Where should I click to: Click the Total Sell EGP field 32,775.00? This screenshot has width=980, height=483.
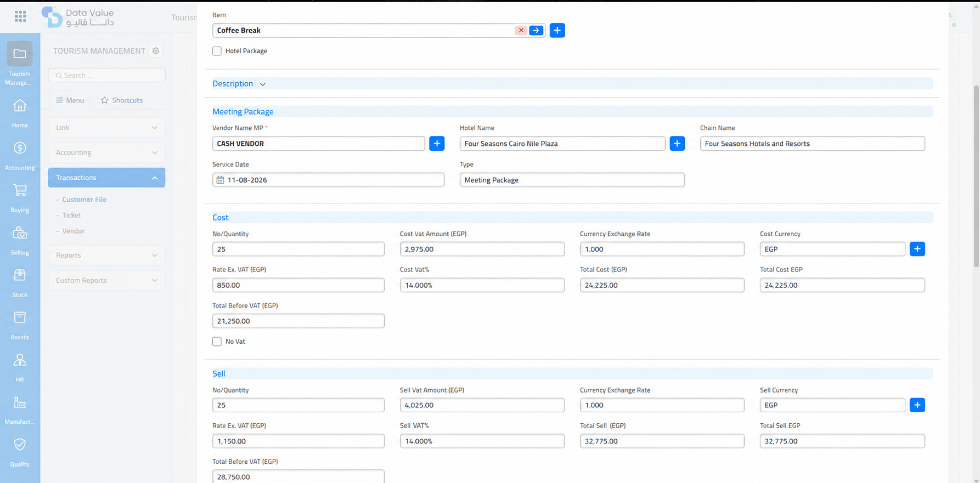(x=842, y=441)
